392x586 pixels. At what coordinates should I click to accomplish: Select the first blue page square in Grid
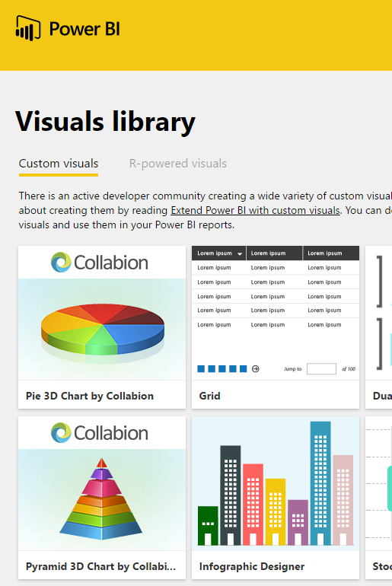click(201, 369)
